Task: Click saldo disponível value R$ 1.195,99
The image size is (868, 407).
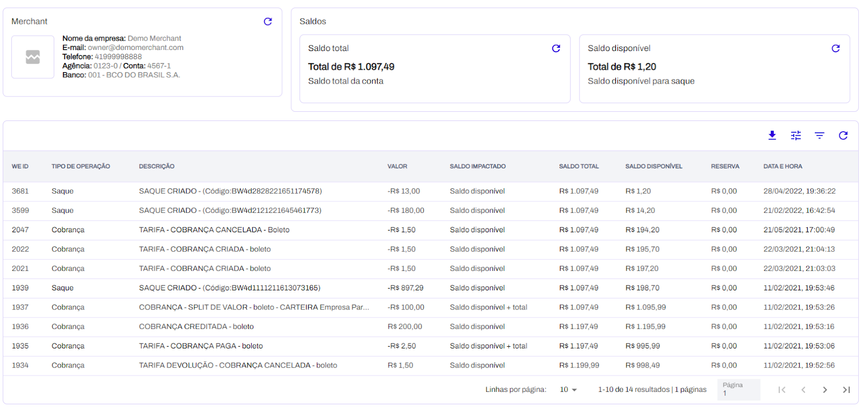Action: (x=646, y=327)
